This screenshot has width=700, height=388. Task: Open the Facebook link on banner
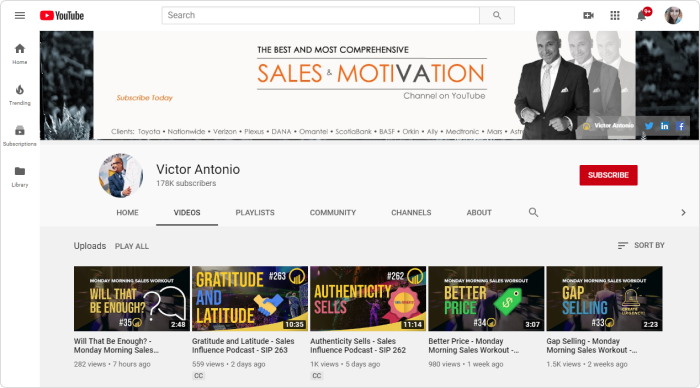pos(680,126)
